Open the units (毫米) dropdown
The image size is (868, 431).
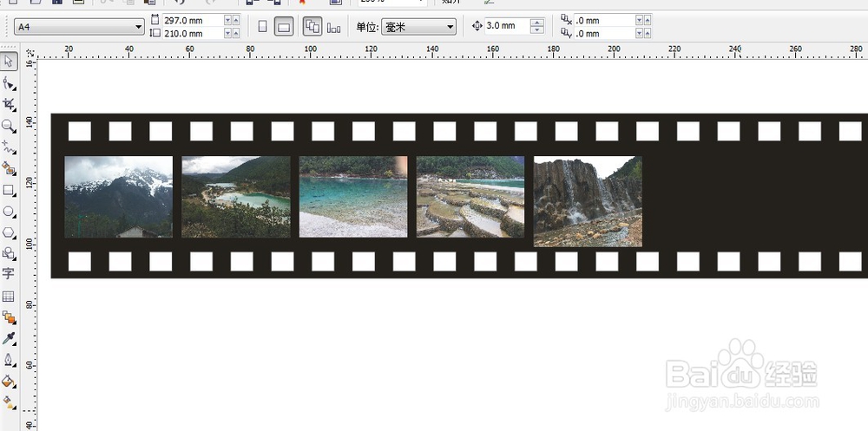418,26
